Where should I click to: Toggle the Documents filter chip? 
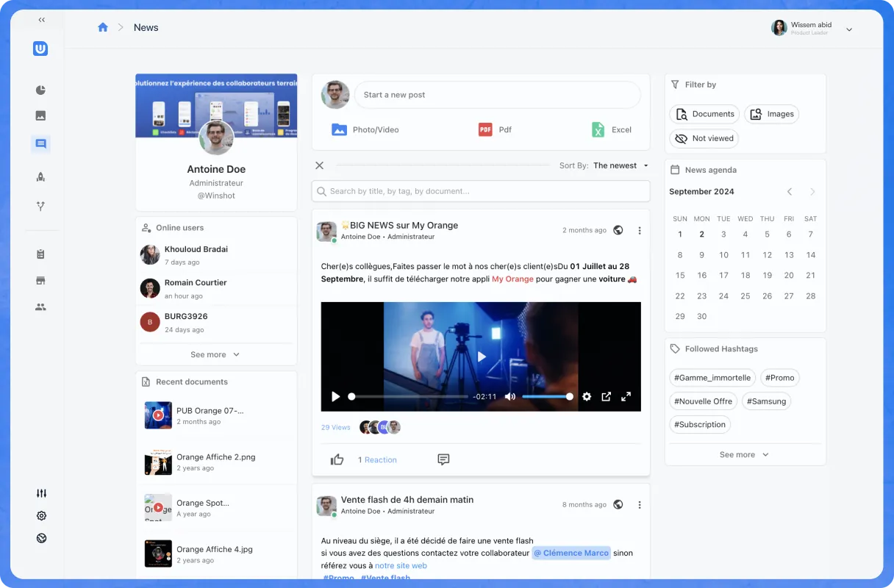704,114
